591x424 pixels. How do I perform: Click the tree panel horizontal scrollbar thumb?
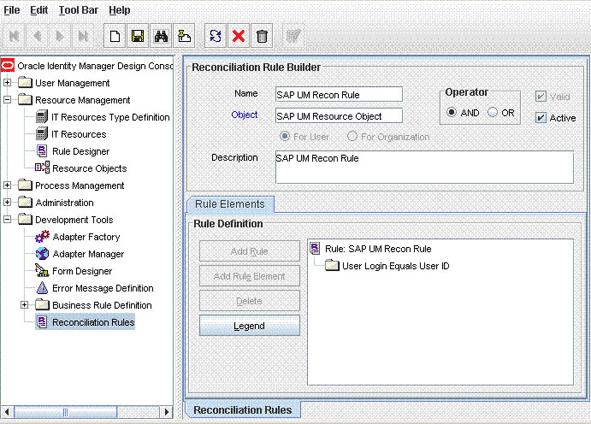(66, 412)
